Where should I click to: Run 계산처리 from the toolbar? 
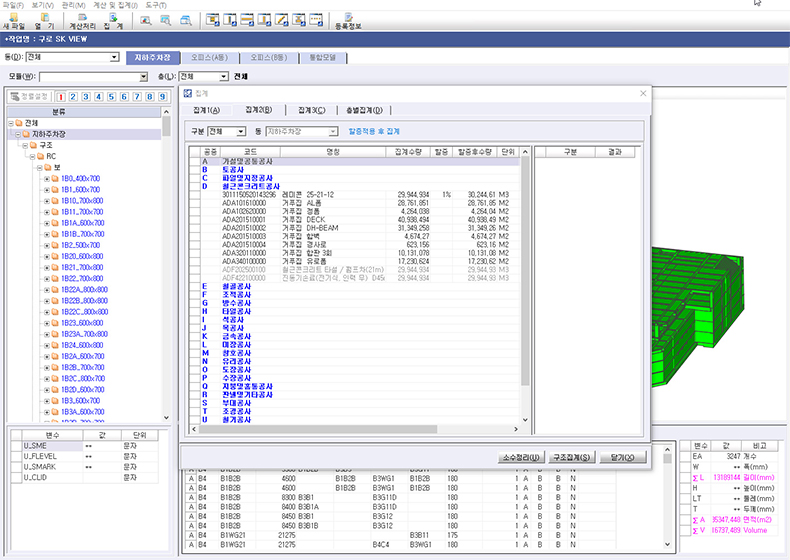click(x=82, y=21)
